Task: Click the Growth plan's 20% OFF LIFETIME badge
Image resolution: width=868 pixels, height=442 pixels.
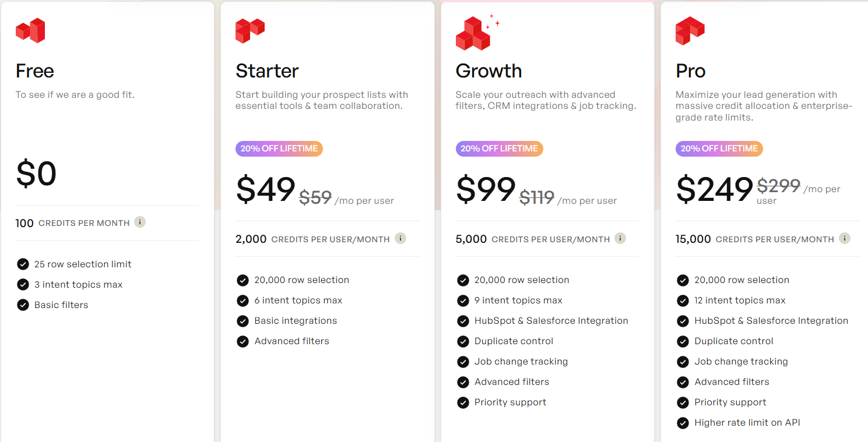Action: tap(499, 148)
